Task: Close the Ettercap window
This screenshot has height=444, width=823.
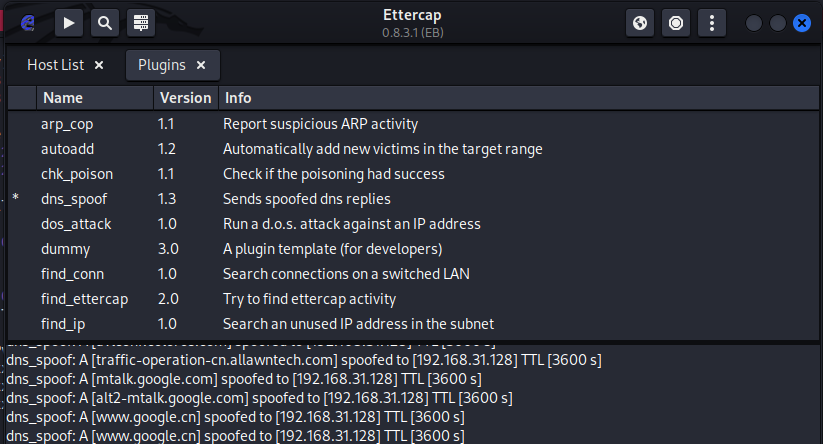Action: [801, 23]
